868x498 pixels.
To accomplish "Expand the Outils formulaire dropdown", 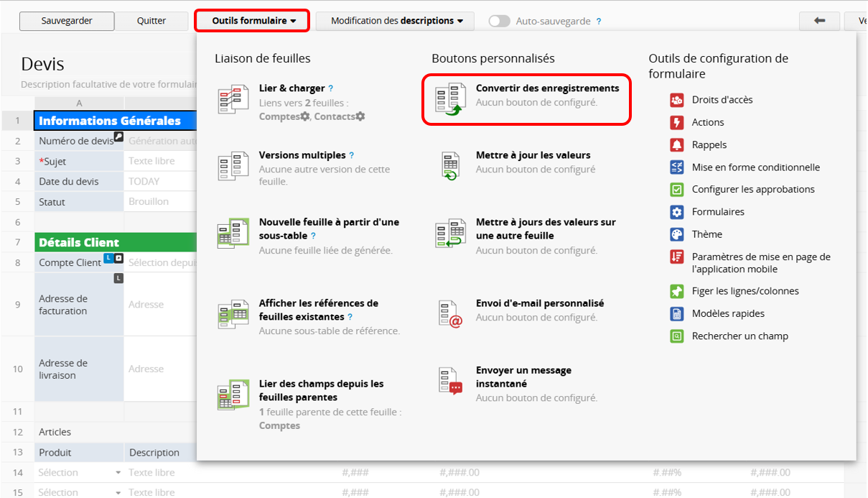I will (x=253, y=21).
